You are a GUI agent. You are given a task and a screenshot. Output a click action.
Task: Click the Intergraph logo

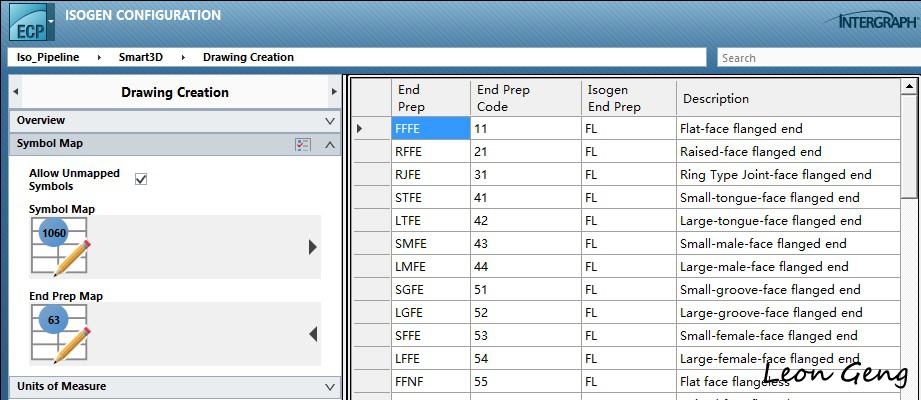point(872,22)
